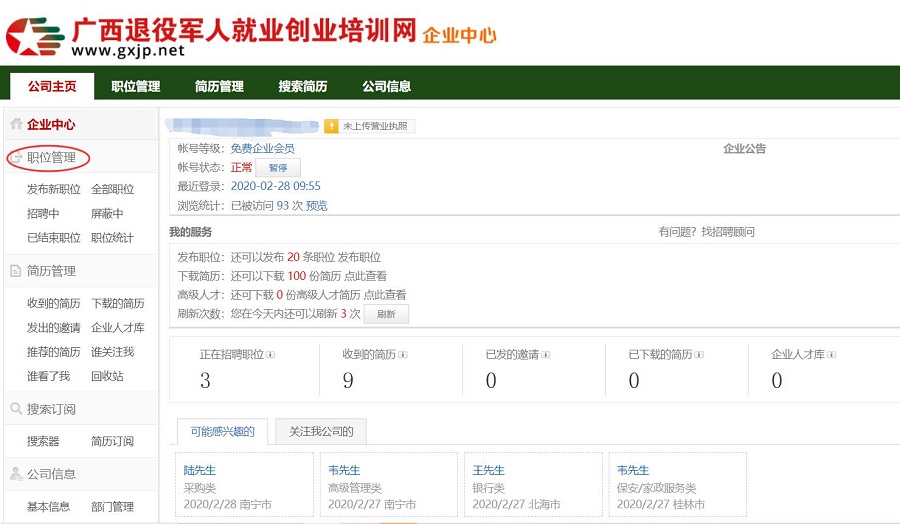900x524 pixels.
Task: Click the home icon beside 企业中心
Action: [17, 123]
